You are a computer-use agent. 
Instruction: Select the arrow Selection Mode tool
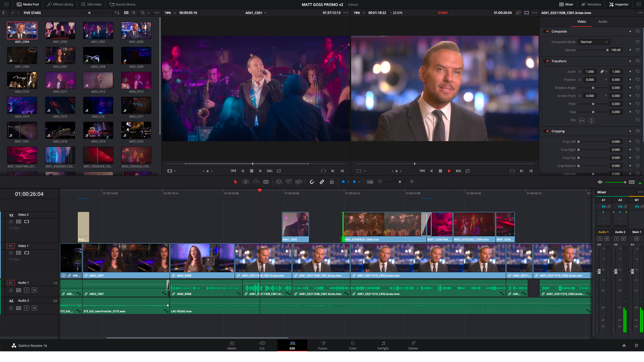tap(235, 182)
